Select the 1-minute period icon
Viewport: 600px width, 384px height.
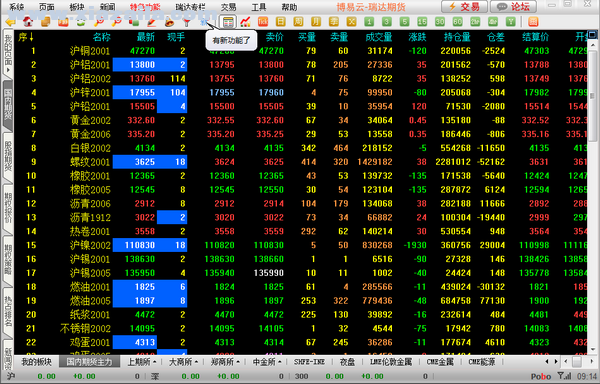tap(369, 22)
